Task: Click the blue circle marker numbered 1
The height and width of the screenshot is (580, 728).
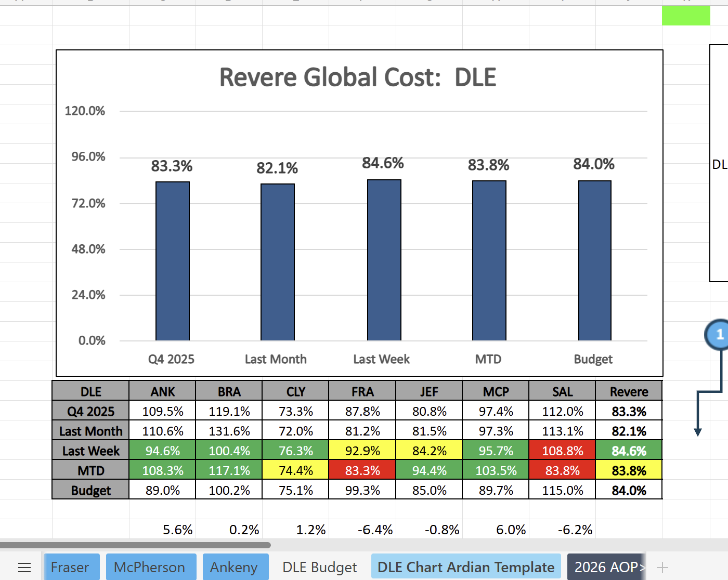Action: click(x=719, y=335)
